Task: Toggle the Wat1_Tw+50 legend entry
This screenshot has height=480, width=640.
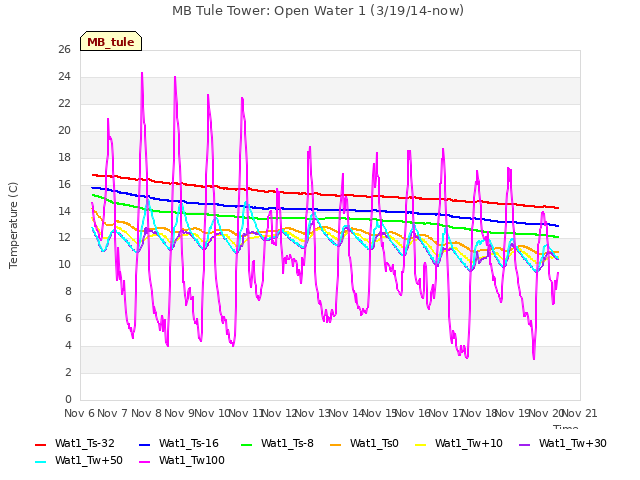Action: click(79, 460)
